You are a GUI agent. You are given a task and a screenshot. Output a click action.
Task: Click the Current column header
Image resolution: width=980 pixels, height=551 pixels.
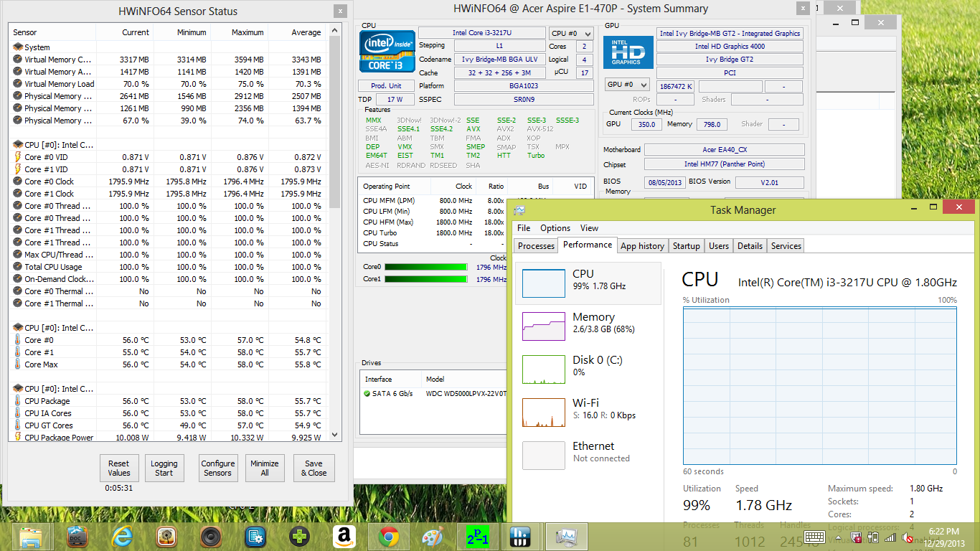pyautogui.click(x=123, y=32)
